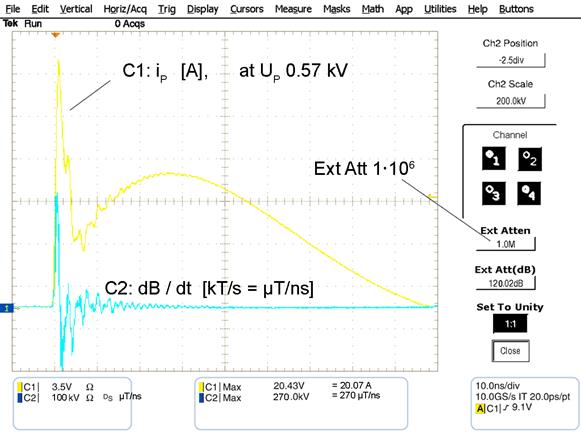581x435 pixels.
Task: Edit the Ext Att(dB) value field
Action: [x=505, y=283]
